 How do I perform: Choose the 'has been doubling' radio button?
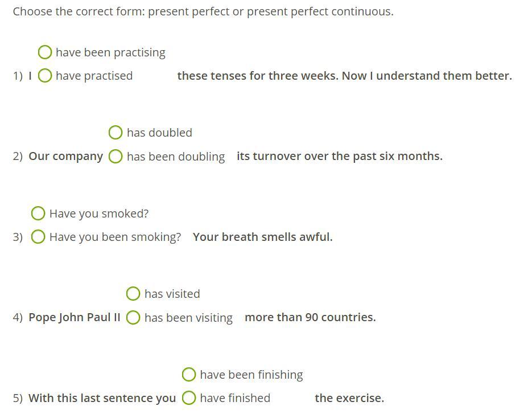click(x=116, y=156)
